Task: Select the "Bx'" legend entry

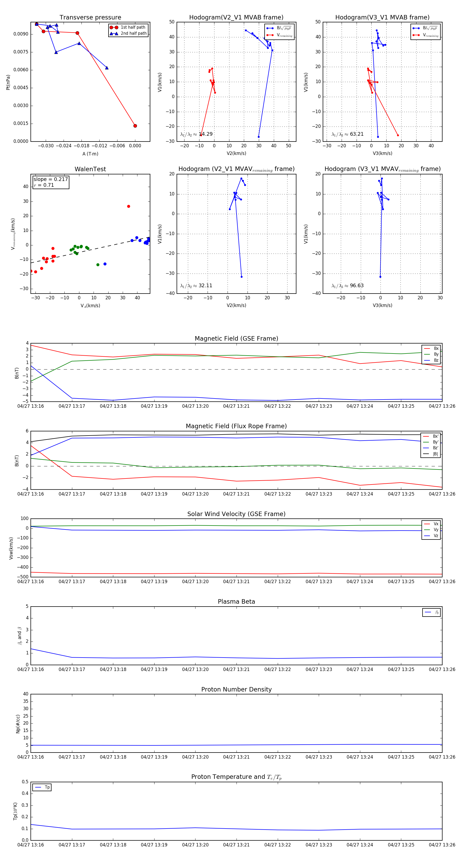Action: tap(431, 436)
